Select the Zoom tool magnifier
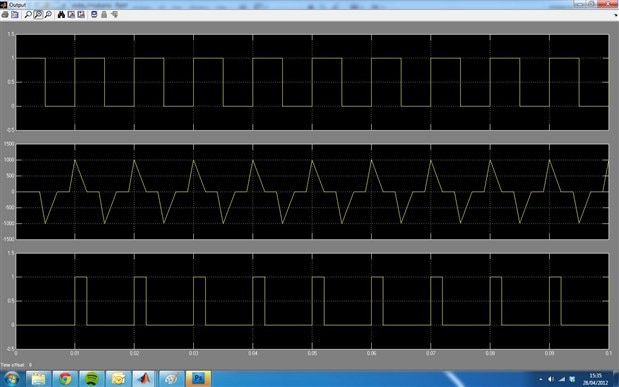This screenshot has height=387, width=619. 28,15
